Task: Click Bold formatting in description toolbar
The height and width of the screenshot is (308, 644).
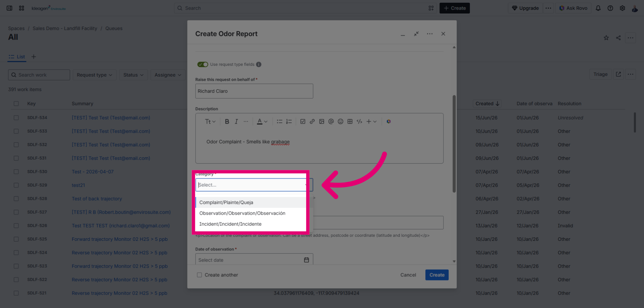Action: click(227, 122)
